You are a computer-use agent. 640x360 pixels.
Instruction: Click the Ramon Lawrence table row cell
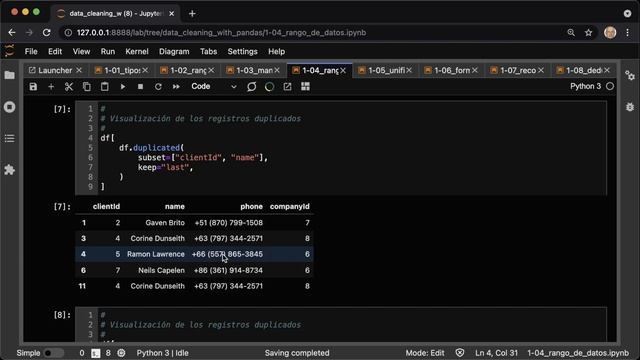click(x=156, y=254)
